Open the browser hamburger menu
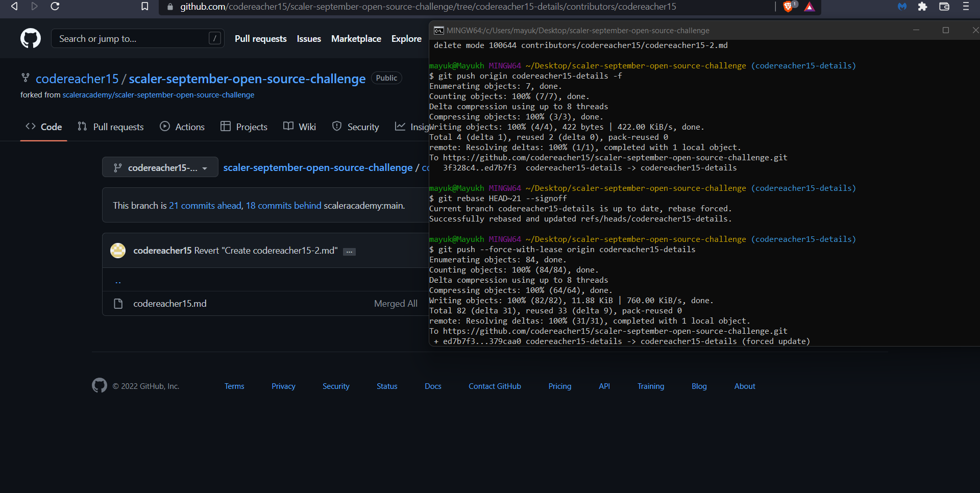The height and width of the screenshot is (493, 980). click(966, 7)
